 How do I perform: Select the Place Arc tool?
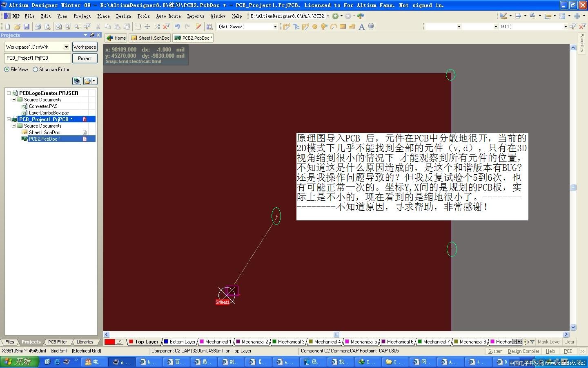click(x=333, y=27)
